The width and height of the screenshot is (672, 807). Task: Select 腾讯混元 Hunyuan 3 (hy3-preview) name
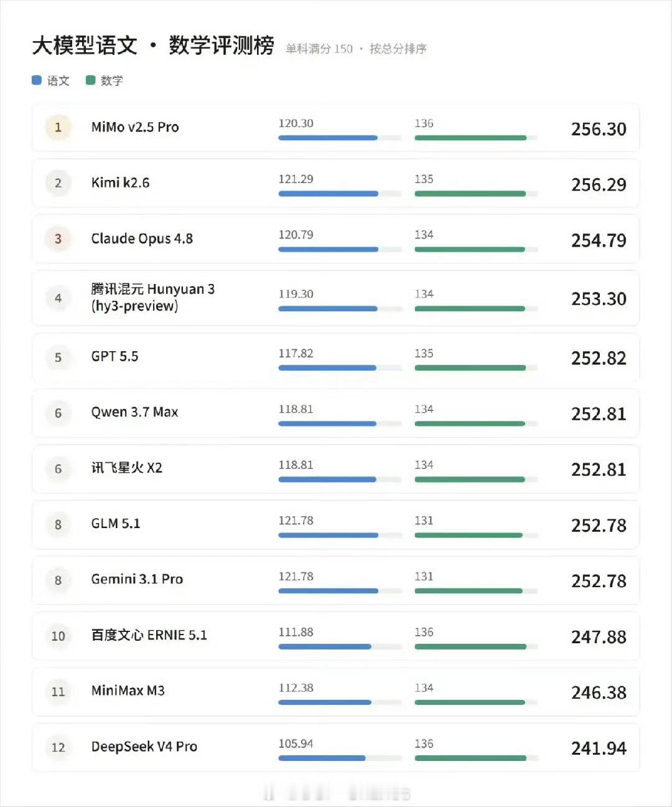pyautogui.click(x=152, y=297)
